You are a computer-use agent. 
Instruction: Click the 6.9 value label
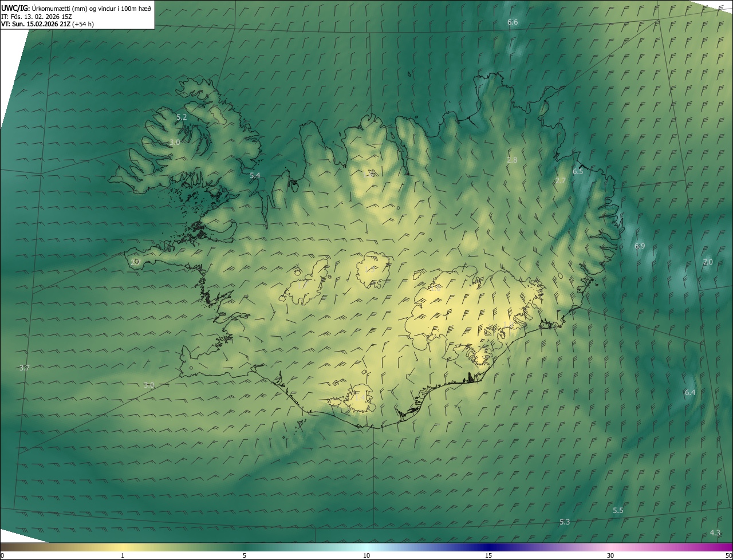tap(640, 246)
